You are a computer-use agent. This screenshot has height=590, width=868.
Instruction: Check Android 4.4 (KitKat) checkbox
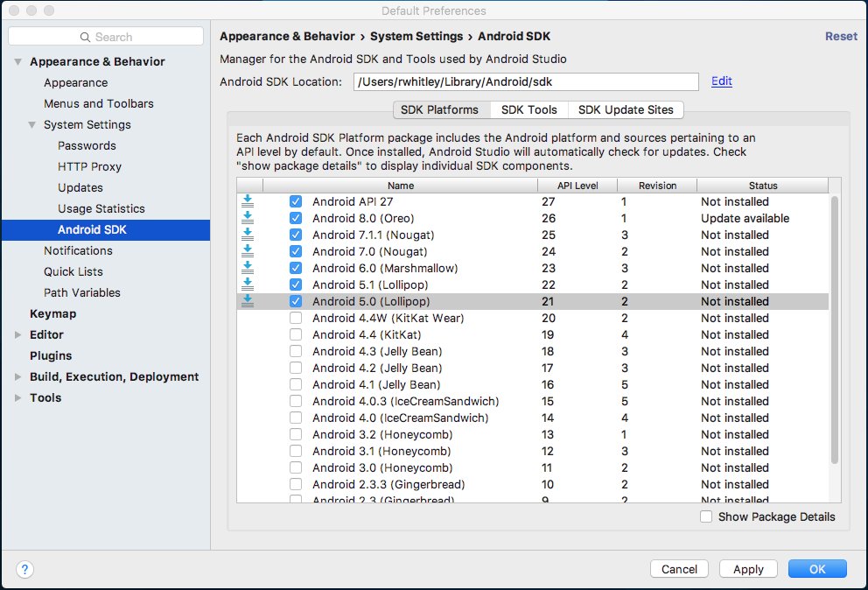click(x=296, y=334)
